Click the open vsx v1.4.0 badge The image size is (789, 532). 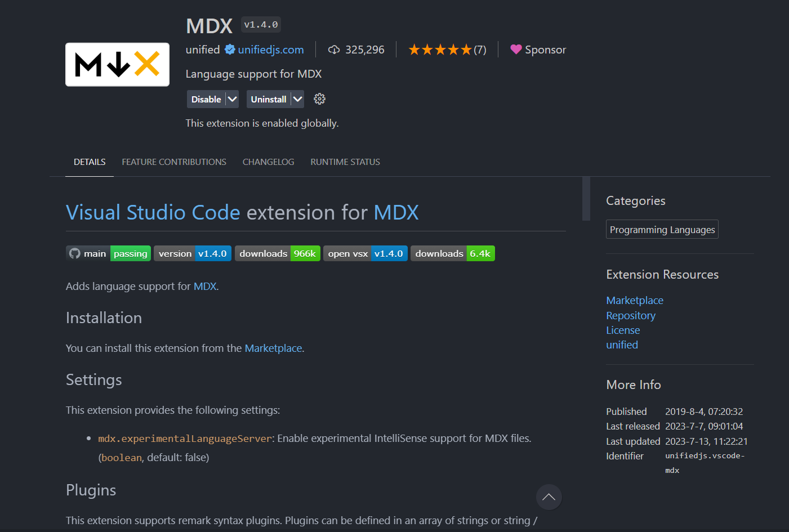[365, 253]
